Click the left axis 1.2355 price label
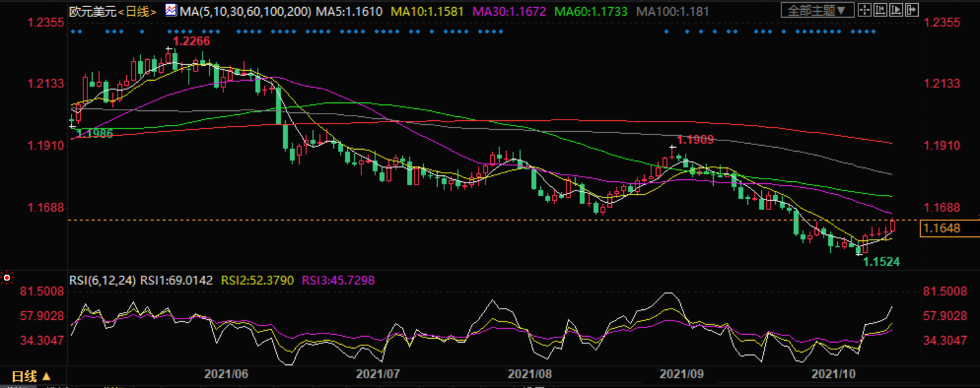This screenshot has width=980, height=388. point(45,22)
